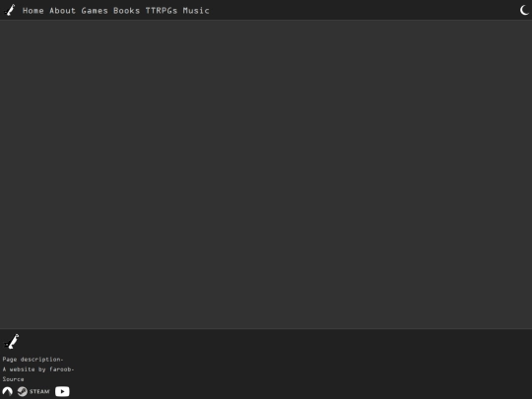Screen dimensions: 532x399
Task: Open the Books section
Action: click(126, 11)
